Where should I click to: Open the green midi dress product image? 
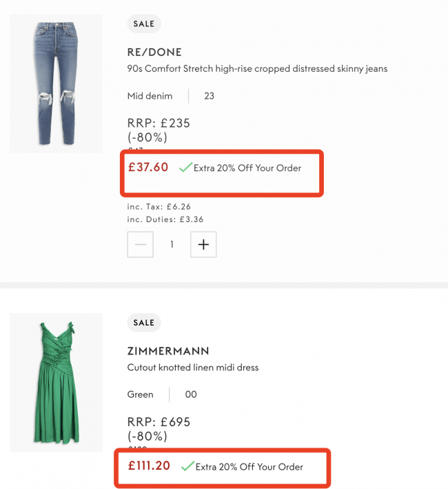[56, 381]
